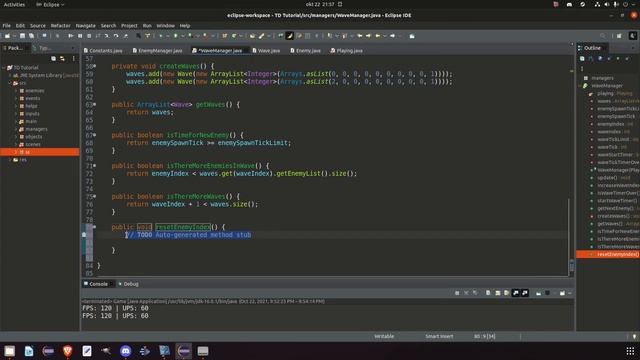640x360 pixels.
Task: Switch to the Debug tab near Console
Action: pyautogui.click(x=129, y=284)
